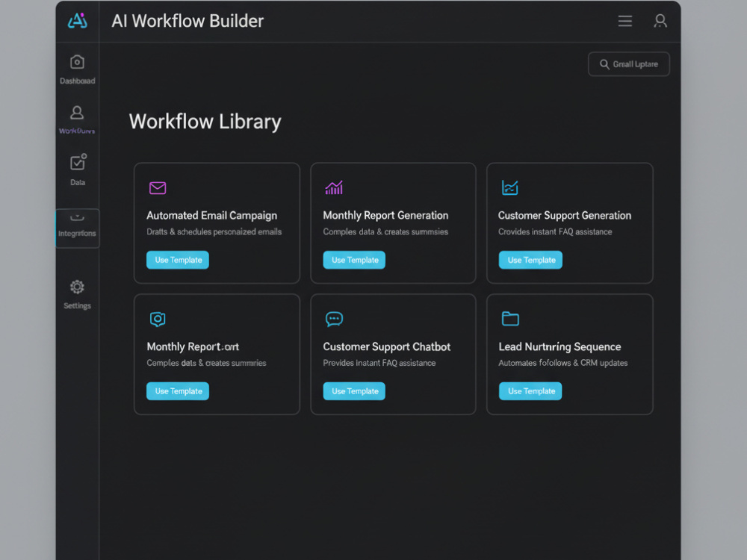Use Template for Monthly Report Generation

[x=354, y=260]
